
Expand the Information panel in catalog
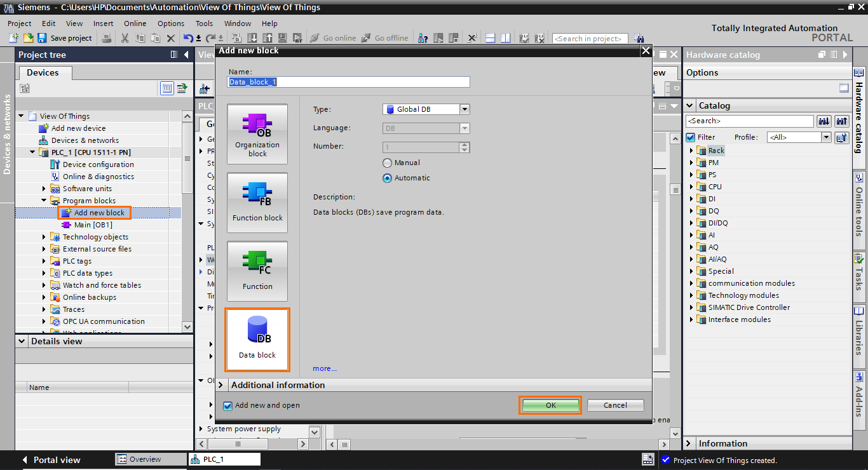[x=689, y=443]
